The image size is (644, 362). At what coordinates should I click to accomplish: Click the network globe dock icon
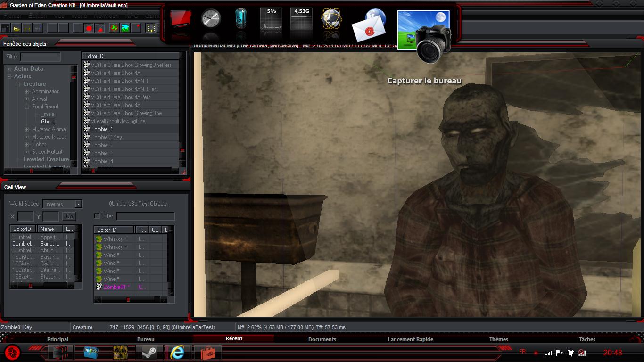click(x=331, y=18)
